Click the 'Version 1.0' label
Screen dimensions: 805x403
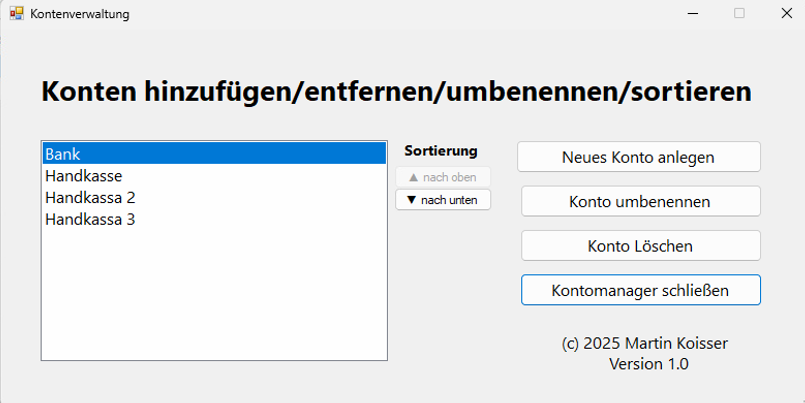[648, 364]
